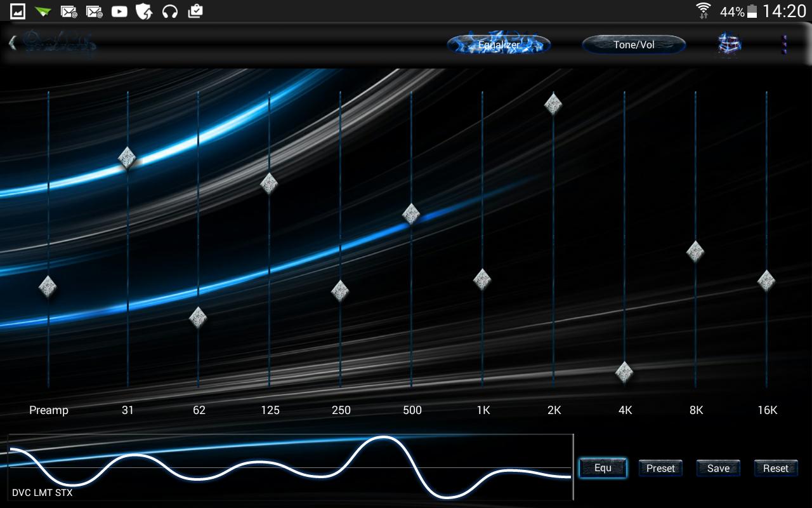
Task: Tap the frequency response curve graph
Action: [290, 467]
